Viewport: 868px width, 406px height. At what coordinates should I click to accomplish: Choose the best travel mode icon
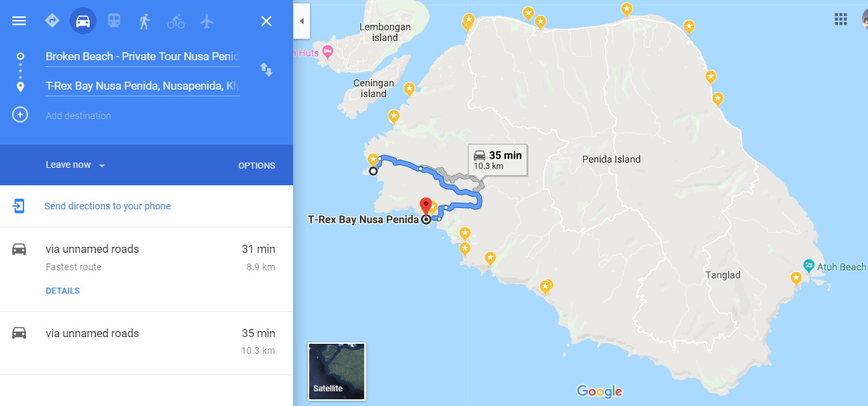(x=52, y=21)
